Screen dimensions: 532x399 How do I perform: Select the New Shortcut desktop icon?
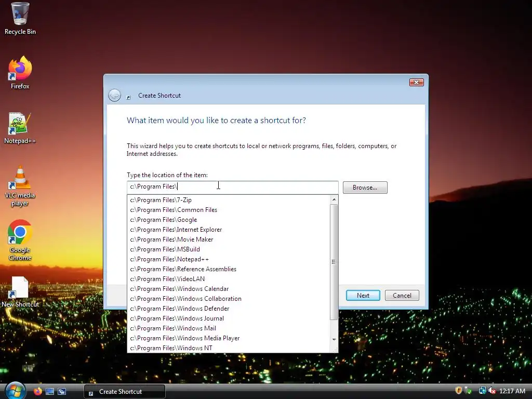point(20,292)
